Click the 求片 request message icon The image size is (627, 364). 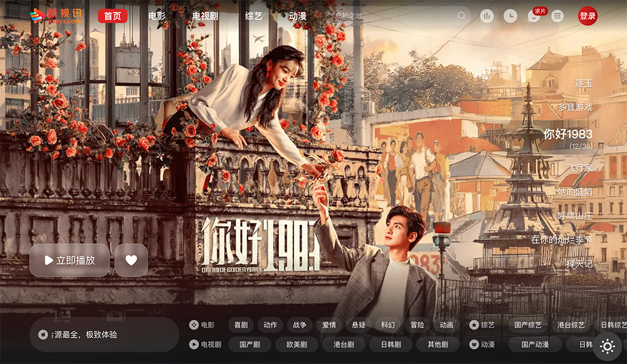tap(534, 16)
